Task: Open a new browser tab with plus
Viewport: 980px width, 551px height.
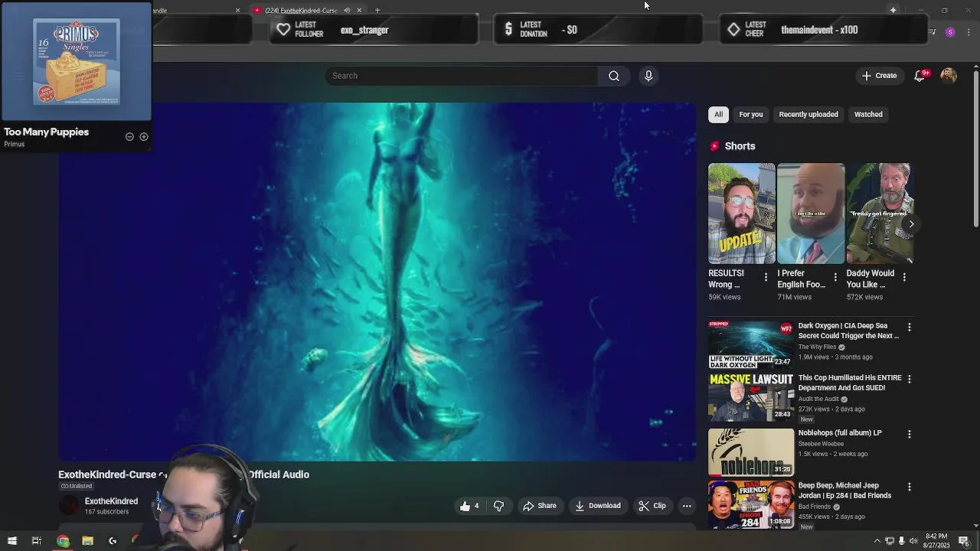Action: tap(377, 10)
